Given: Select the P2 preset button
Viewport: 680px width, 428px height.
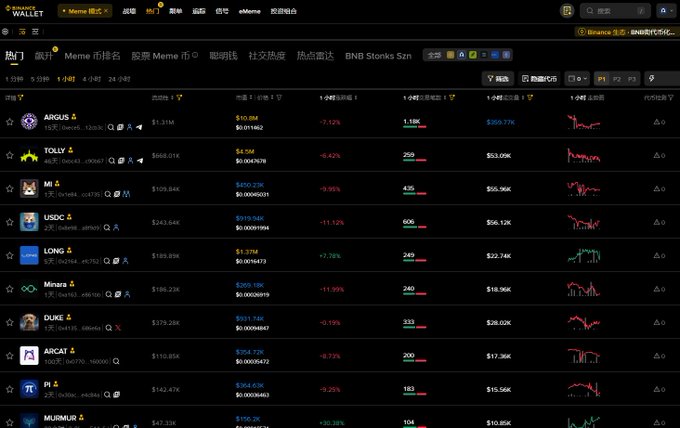Looking at the screenshot, I should pos(617,79).
